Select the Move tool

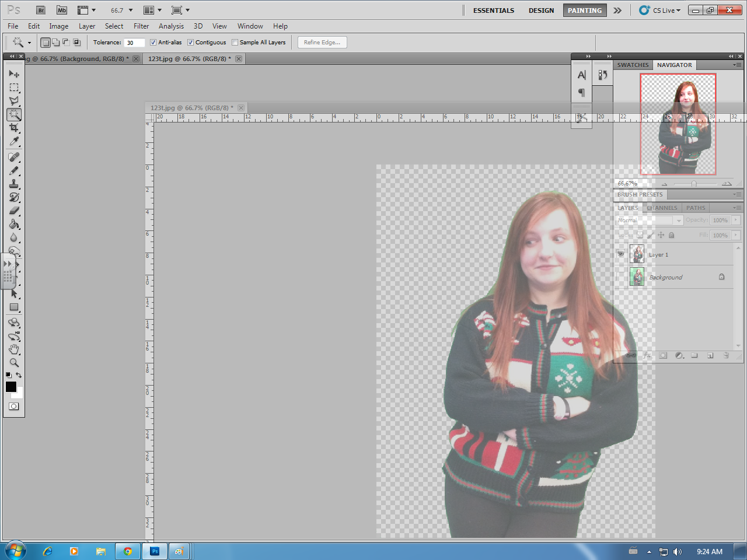tap(14, 74)
